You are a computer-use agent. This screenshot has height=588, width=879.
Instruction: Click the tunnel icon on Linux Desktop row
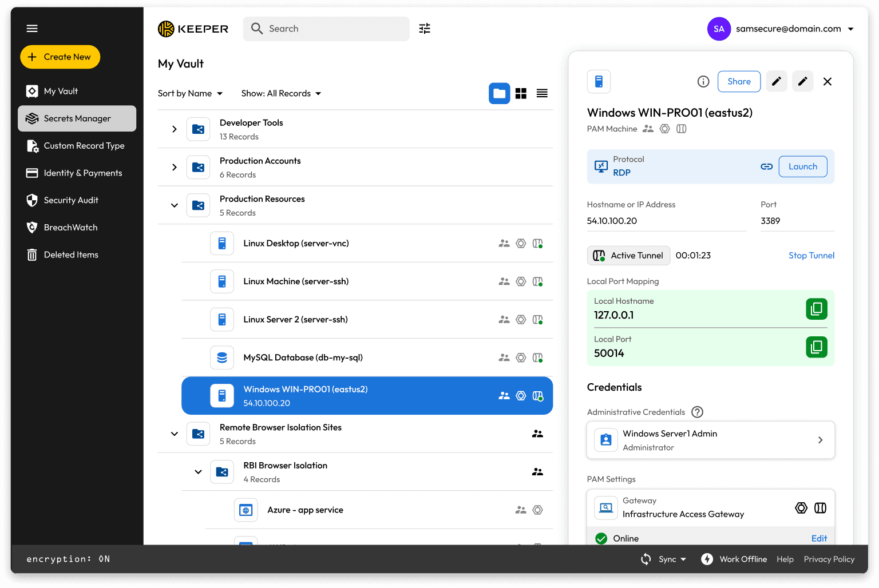tap(538, 244)
